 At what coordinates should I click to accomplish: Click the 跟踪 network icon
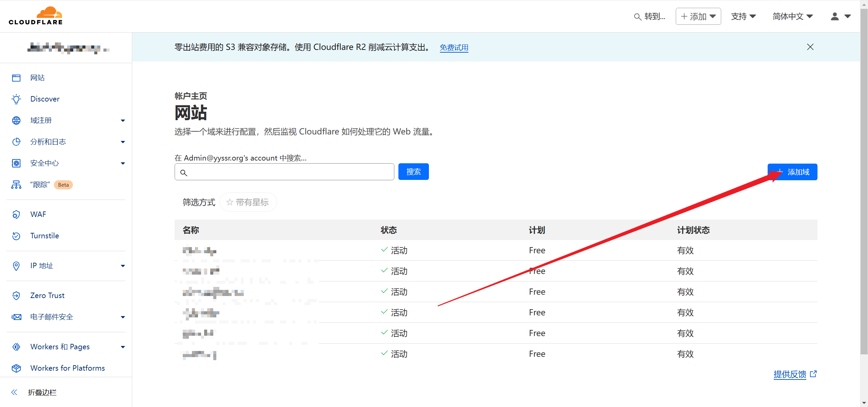pyautogui.click(x=16, y=185)
